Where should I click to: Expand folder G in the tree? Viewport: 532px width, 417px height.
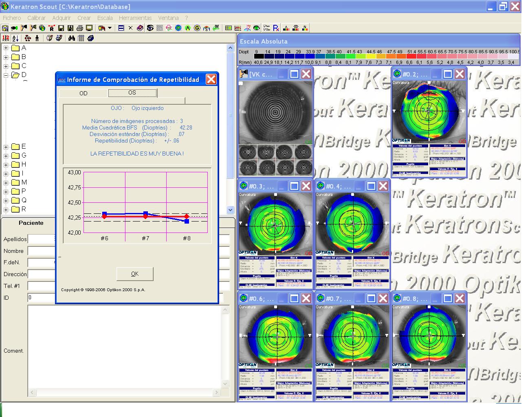coord(6,156)
